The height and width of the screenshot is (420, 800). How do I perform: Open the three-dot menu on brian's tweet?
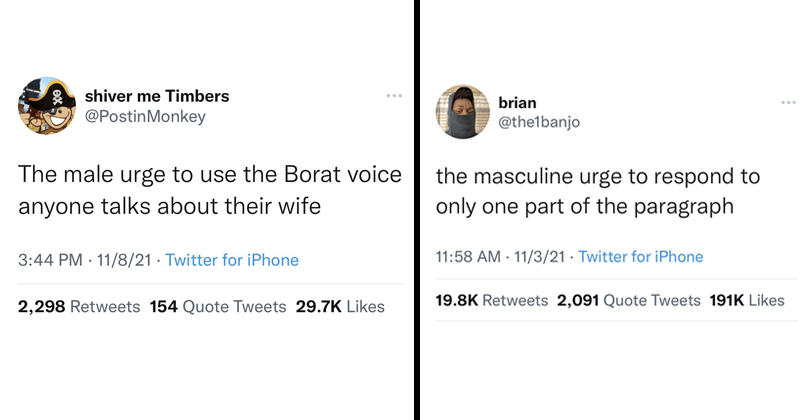(787, 102)
